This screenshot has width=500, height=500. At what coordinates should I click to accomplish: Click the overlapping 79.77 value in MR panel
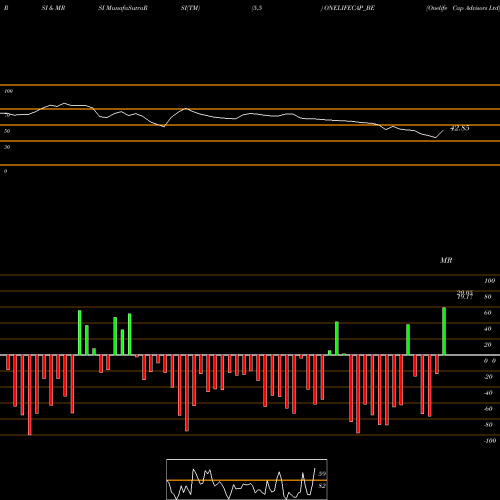465,297
